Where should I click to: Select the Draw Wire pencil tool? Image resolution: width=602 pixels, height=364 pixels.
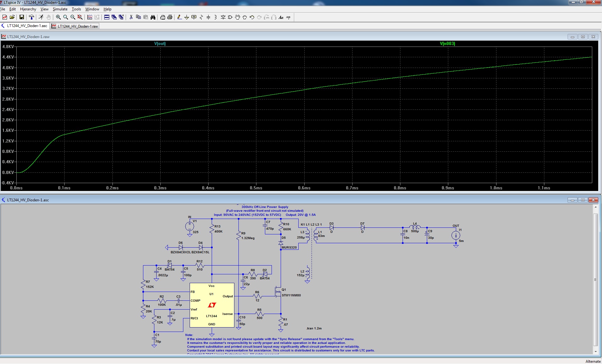(x=179, y=17)
